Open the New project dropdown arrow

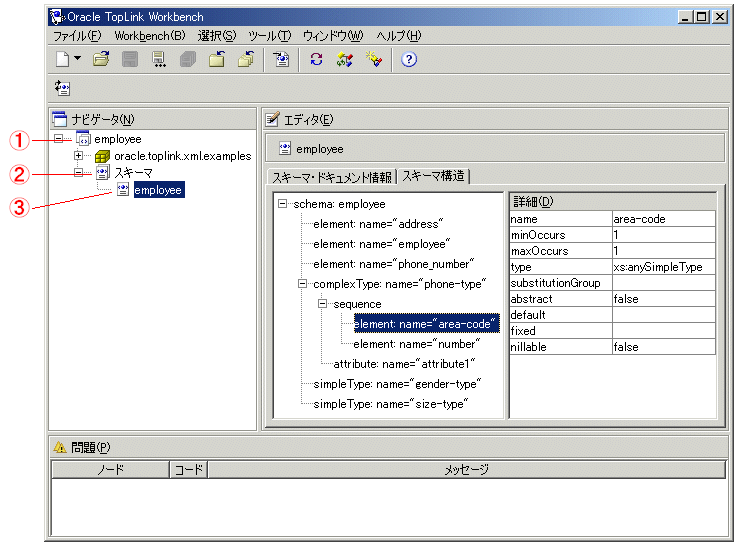78,58
